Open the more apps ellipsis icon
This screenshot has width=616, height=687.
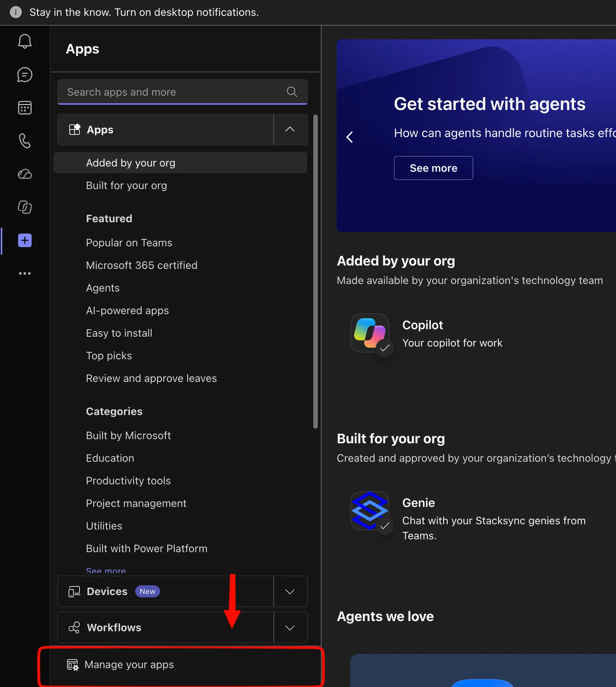coord(25,273)
